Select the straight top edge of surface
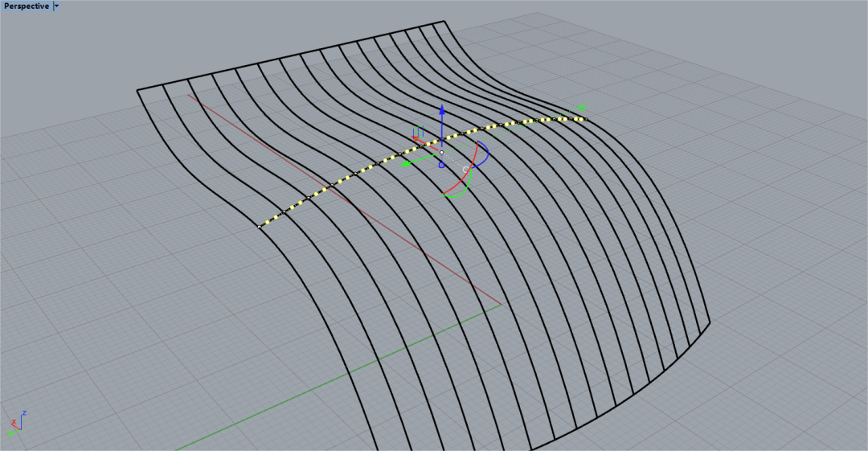Screen dimensions: 868x451 (291, 55)
